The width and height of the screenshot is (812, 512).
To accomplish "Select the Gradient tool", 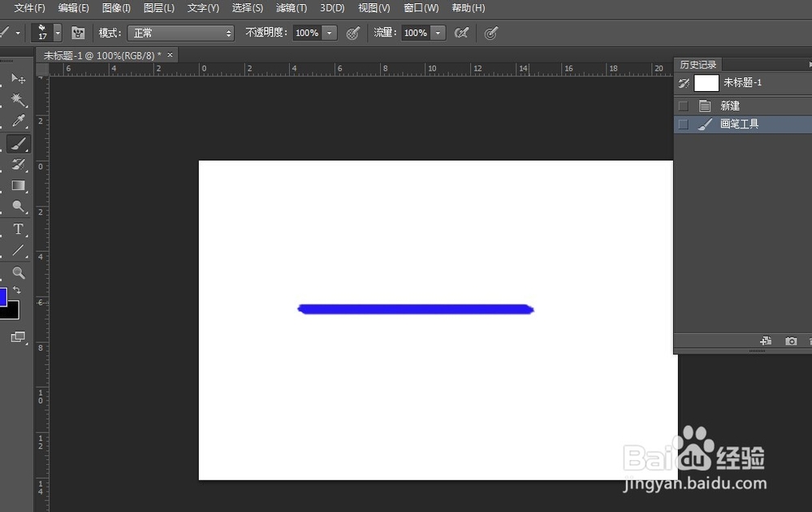I will click(x=19, y=185).
